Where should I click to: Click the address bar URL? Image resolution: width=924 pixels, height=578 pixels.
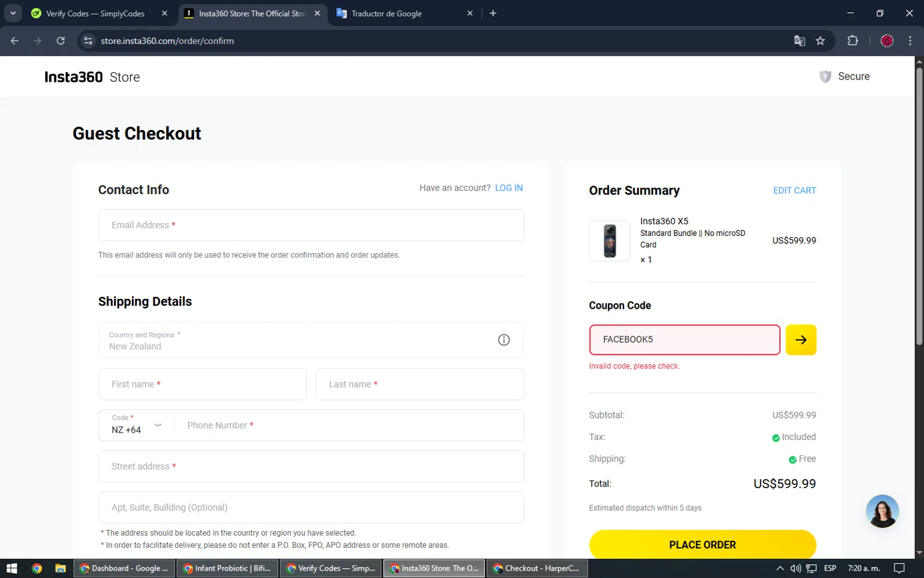click(167, 41)
